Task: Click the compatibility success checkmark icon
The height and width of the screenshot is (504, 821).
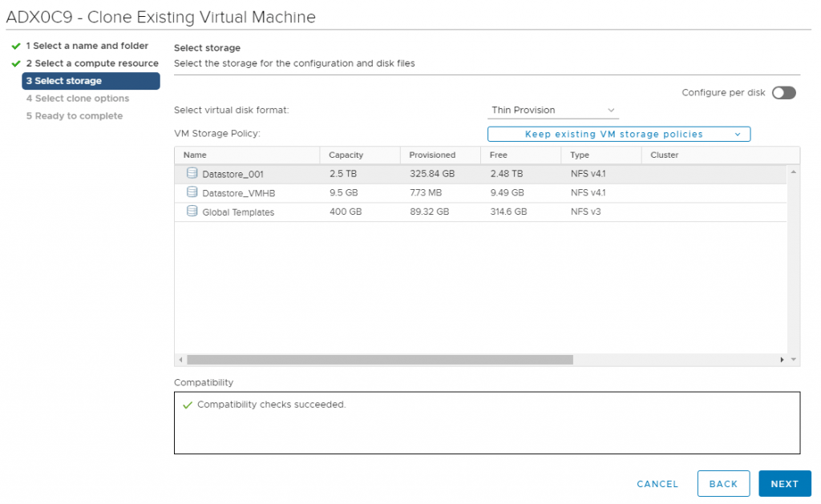Action: (x=188, y=405)
